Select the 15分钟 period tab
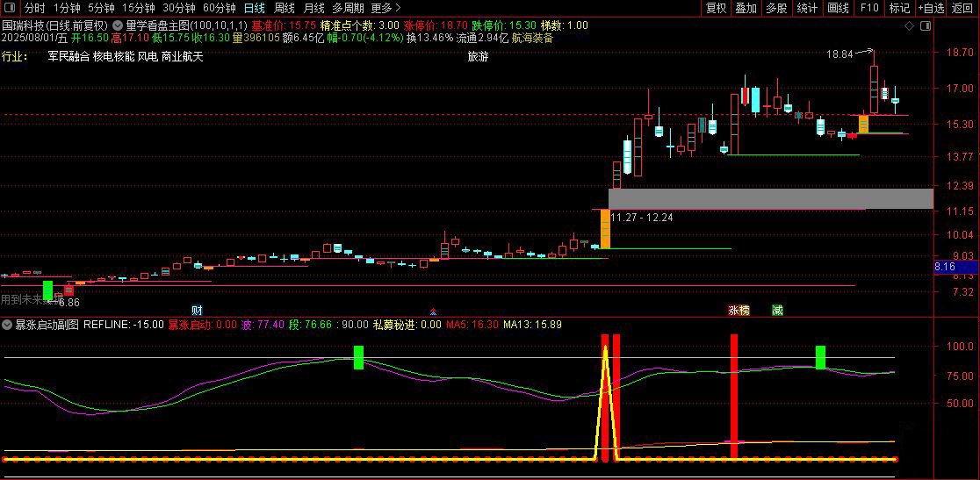980x480 pixels. (138, 8)
